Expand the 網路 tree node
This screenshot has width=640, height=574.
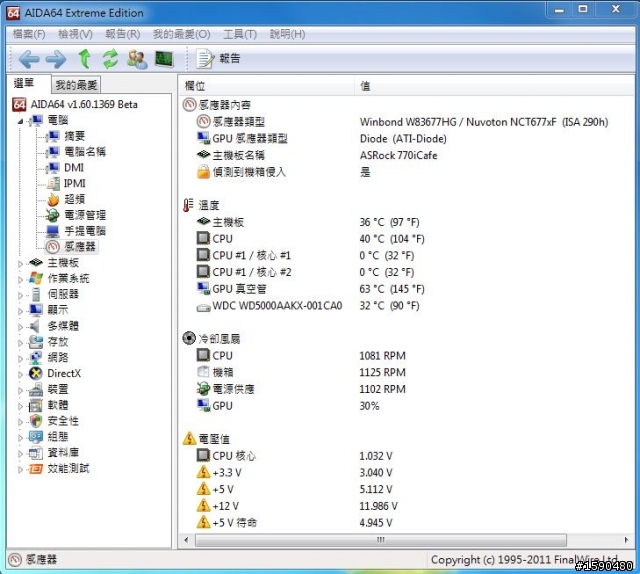point(20,358)
